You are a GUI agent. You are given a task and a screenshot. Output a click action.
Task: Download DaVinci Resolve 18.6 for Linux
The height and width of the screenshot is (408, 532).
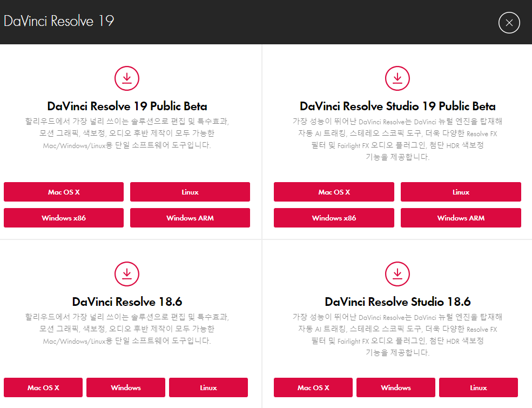[208, 387]
